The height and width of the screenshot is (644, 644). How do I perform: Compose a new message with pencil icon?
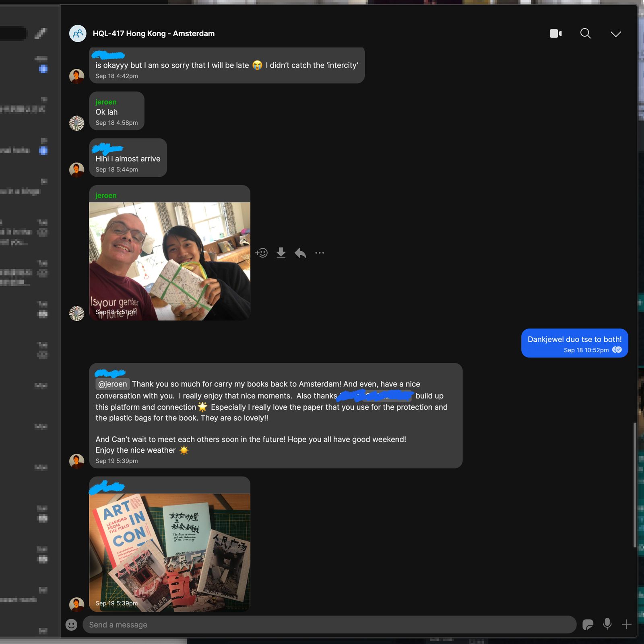point(40,33)
